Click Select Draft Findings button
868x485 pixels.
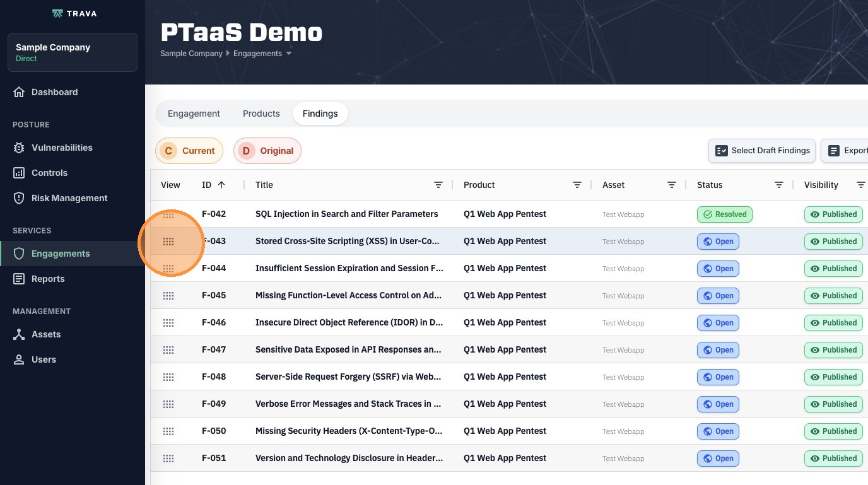point(762,151)
